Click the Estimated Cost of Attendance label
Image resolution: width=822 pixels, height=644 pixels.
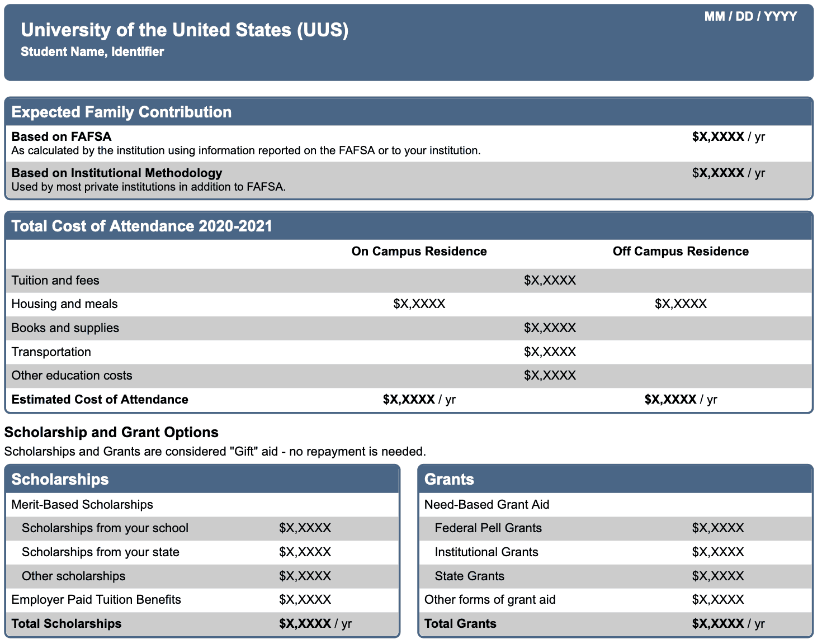coord(100,400)
